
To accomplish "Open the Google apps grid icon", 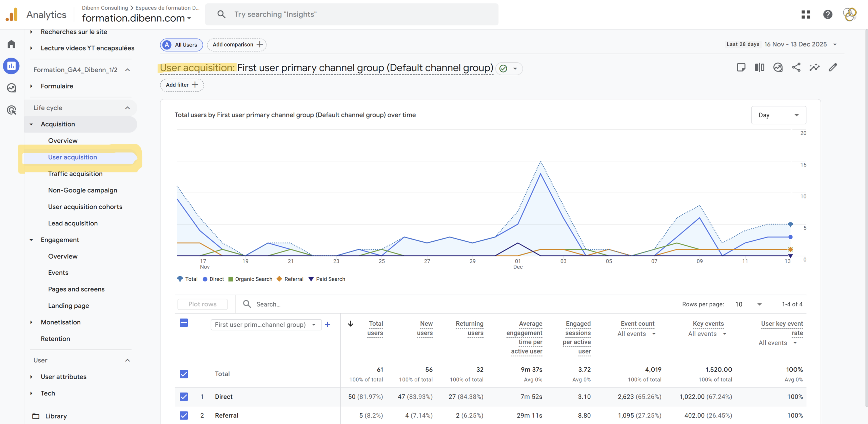I will pos(806,14).
